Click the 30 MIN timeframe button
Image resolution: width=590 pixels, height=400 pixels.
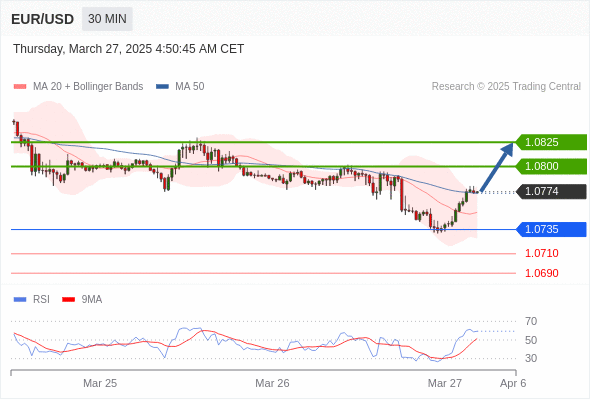tap(107, 19)
